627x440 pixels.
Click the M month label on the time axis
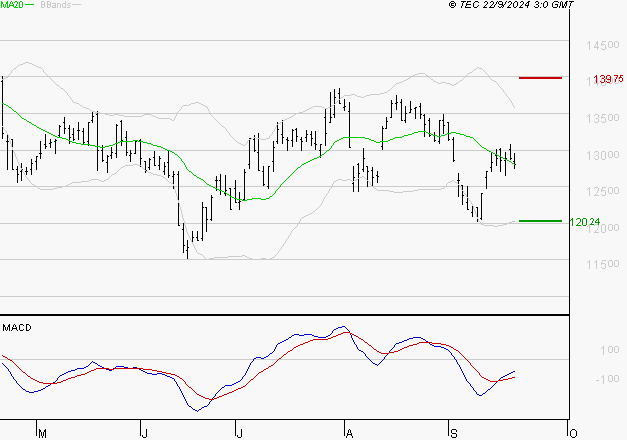coord(42,434)
